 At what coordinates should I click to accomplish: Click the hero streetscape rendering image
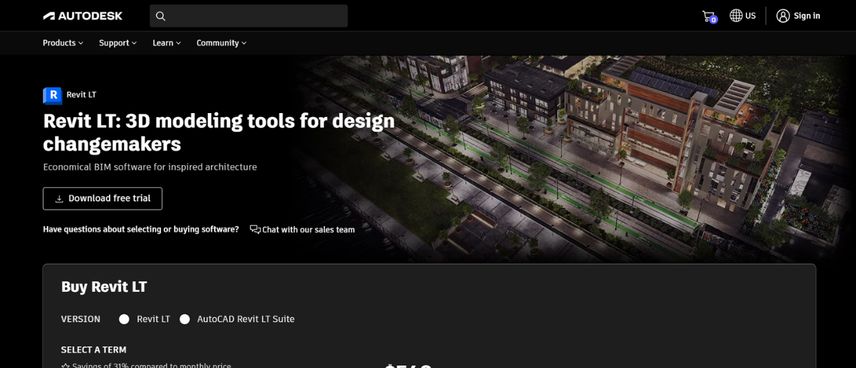point(573,158)
